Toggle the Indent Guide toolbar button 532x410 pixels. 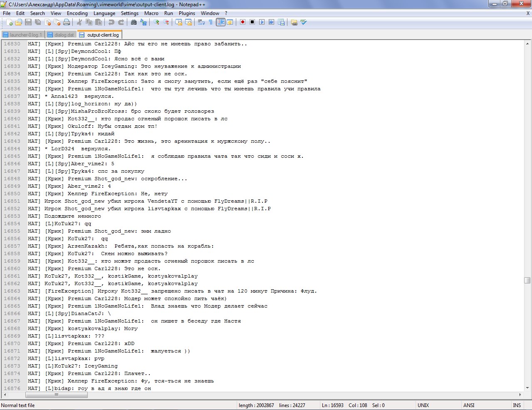coord(220,22)
